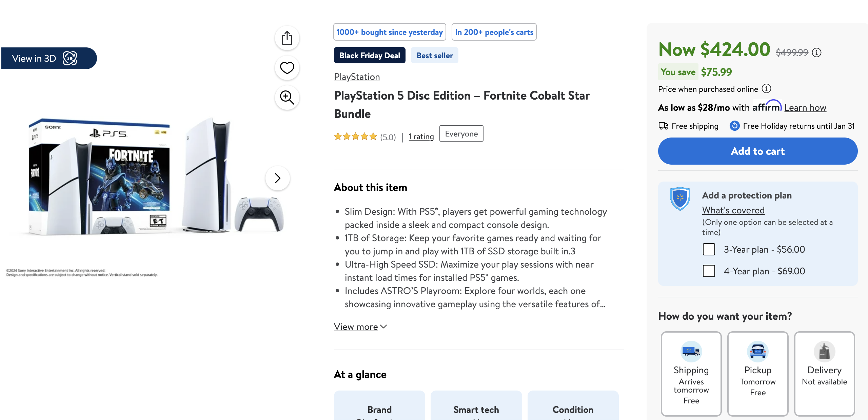Check the 3-Year plan protection checkbox
This screenshot has height=420, width=868.
(x=709, y=249)
